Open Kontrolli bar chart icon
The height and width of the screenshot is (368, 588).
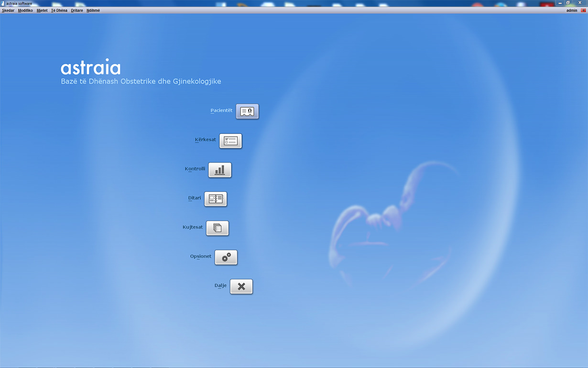pyautogui.click(x=219, y=170)
